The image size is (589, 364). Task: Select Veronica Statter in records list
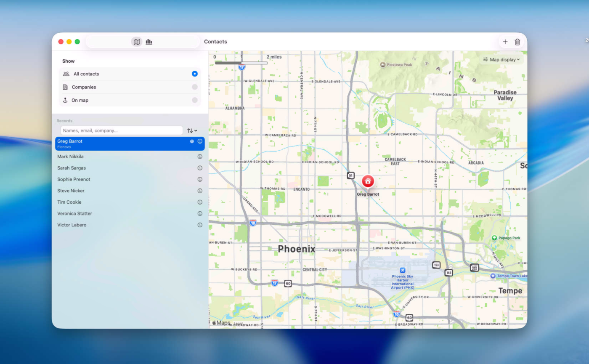(x=74, y=213)
